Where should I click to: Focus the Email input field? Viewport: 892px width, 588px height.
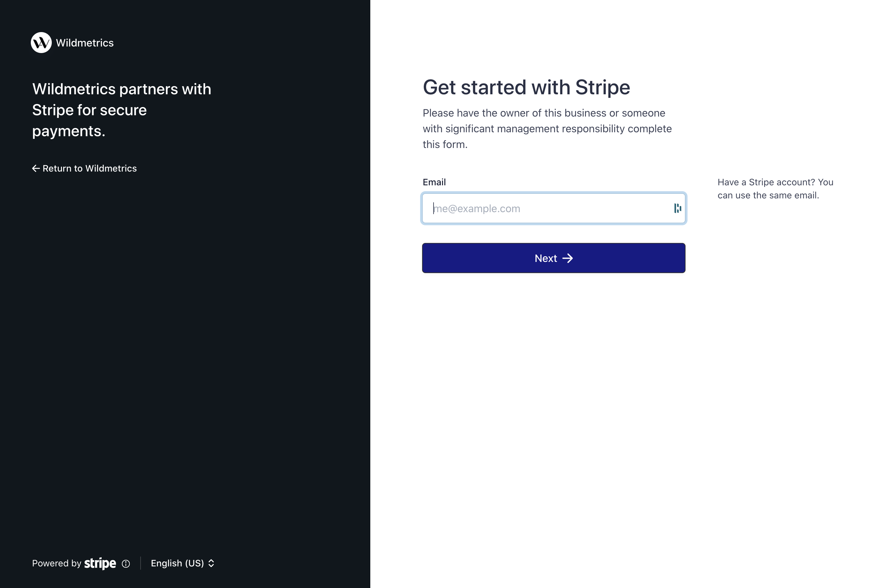(553, 208)
